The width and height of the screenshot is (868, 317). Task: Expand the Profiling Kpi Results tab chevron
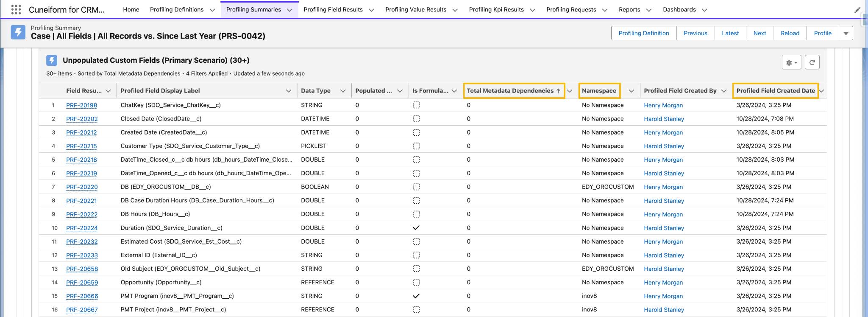[x=532, y=10]
